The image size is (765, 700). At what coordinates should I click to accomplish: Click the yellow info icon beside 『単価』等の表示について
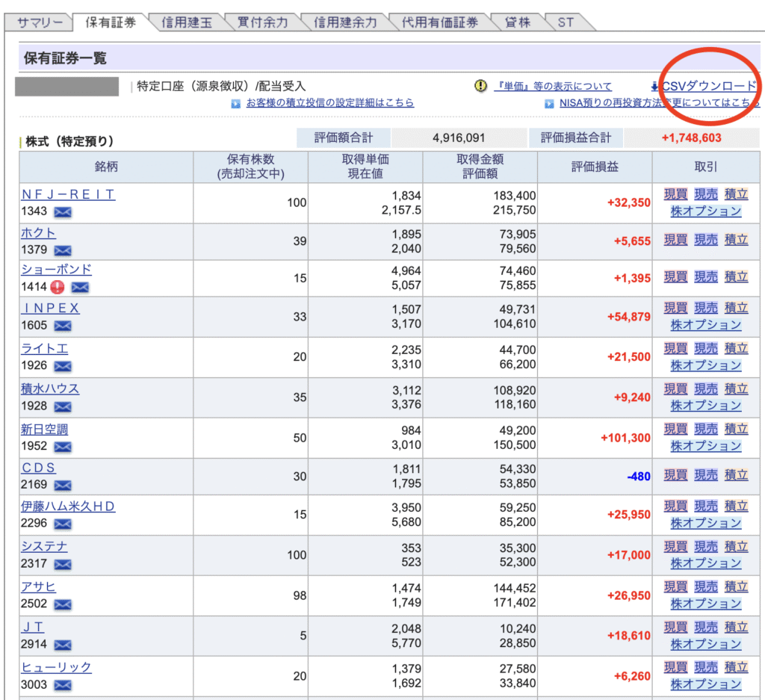pos(480,87)
